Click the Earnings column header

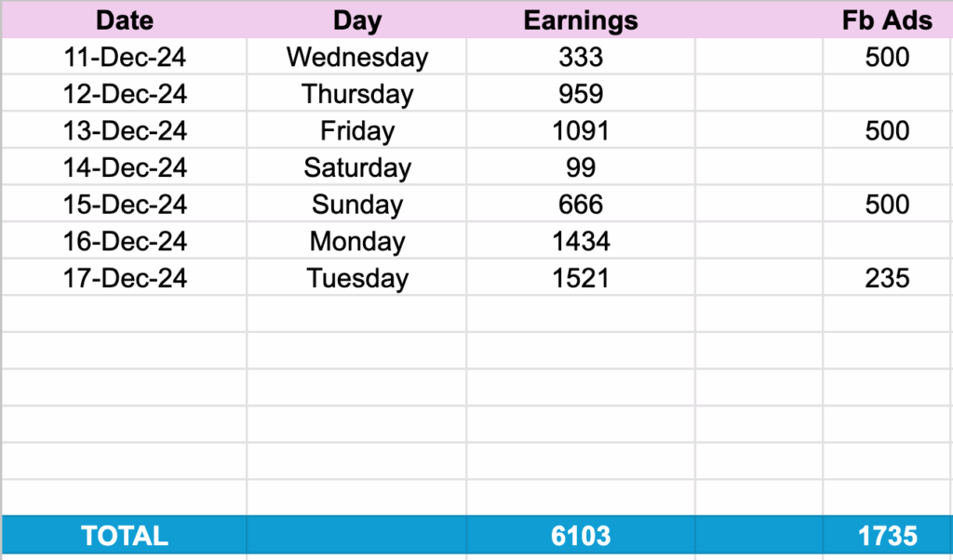[x=581, y=20]
